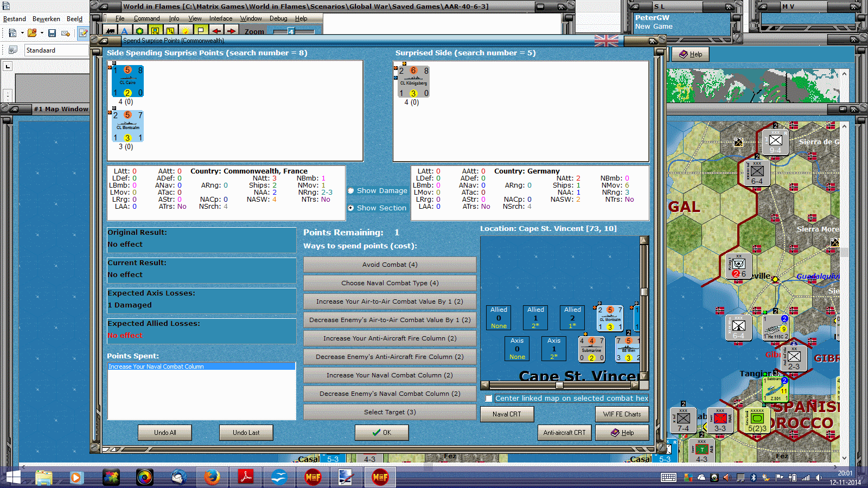Click the 7-4 unit counter on the map
Viewport: 868px width, 488px height.
point(683,421)
